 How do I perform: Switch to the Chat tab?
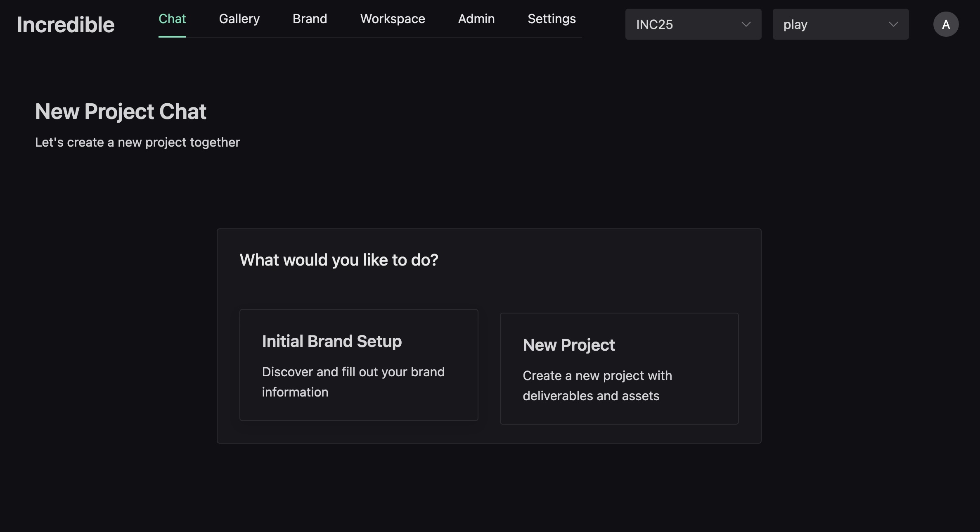[x=172, y=19]
